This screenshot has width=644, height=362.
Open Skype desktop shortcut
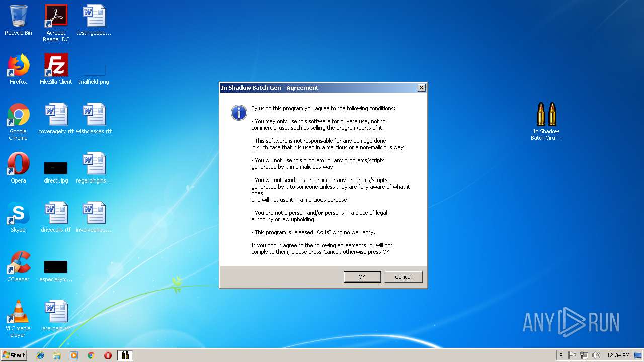(18, 217)
